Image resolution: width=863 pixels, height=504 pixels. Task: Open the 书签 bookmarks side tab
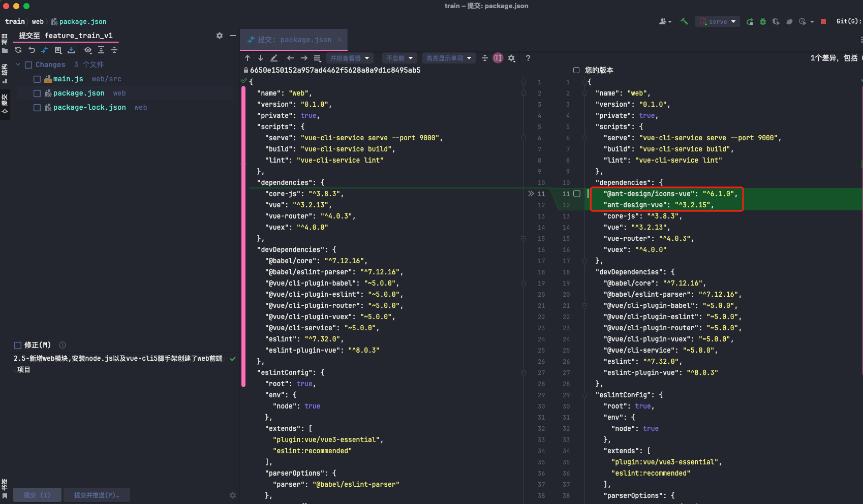click(5, 489)
